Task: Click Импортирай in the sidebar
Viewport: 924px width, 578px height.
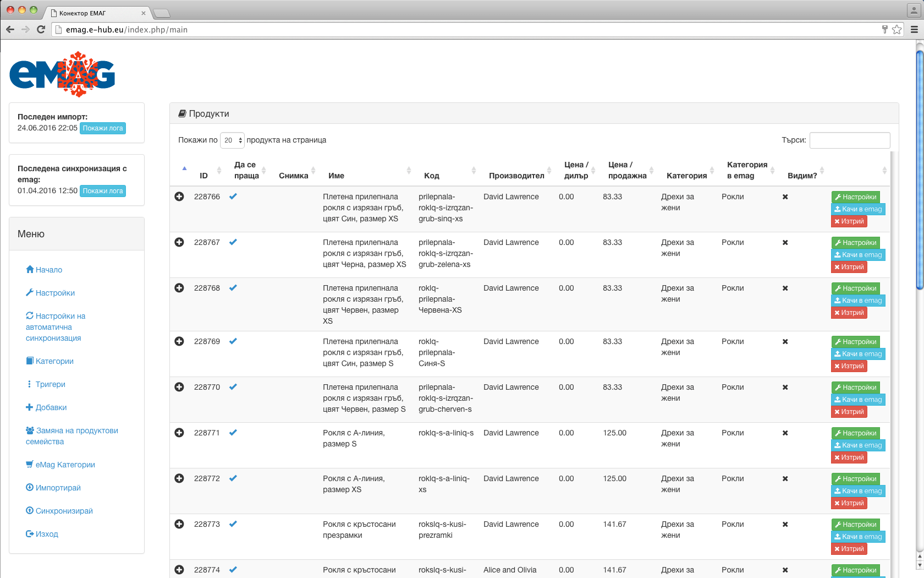Action: 58,488
